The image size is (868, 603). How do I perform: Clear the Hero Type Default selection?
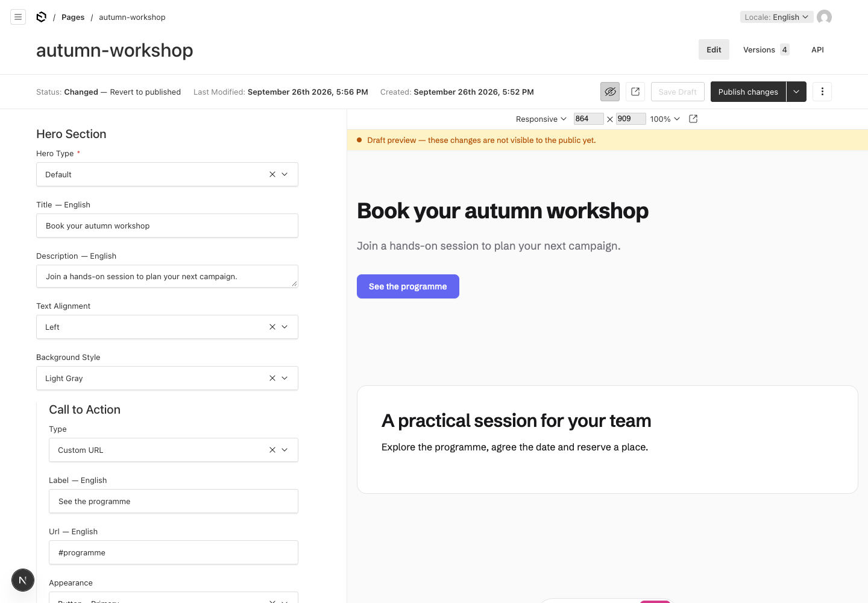(x=272, y=174)
